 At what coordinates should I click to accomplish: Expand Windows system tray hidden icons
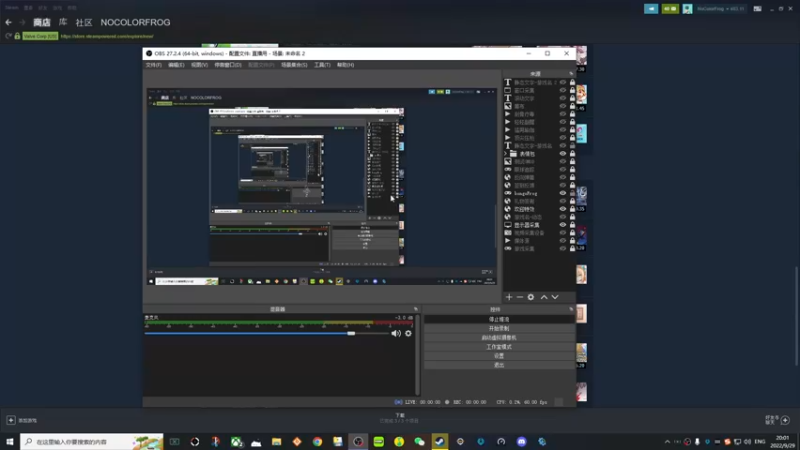pos(667,442)
